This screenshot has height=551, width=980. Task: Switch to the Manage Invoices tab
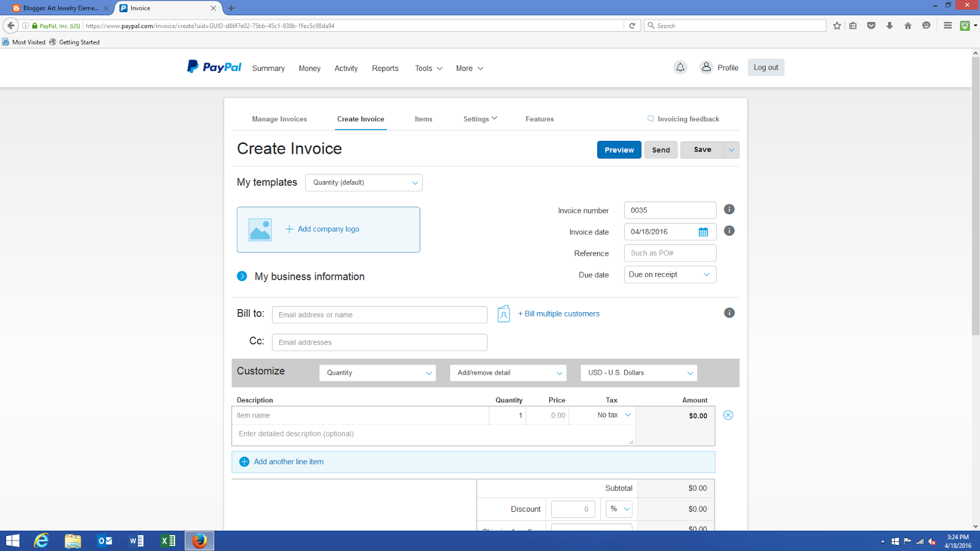tap(279, 119)
